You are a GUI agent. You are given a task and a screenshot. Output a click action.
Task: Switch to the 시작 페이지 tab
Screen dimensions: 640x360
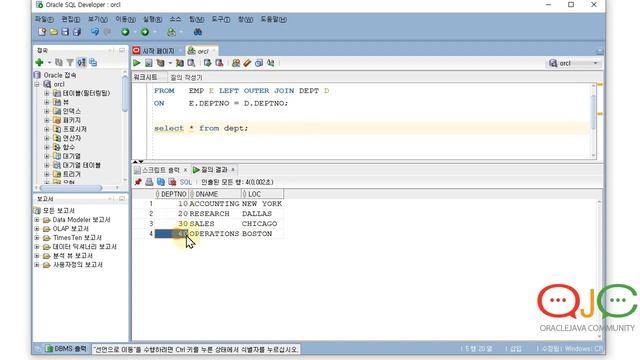158,51
